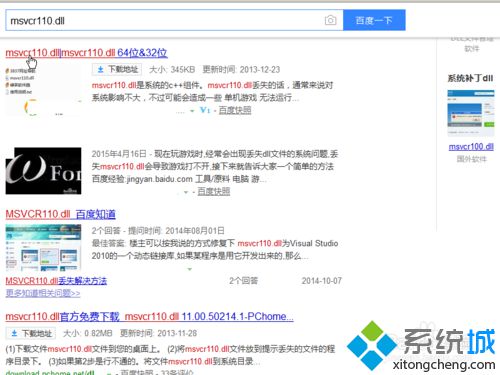The image size is (500, 375).
Task: Expand the arrow beside the jingyan result's 百度快照
Action: point(186,192)
